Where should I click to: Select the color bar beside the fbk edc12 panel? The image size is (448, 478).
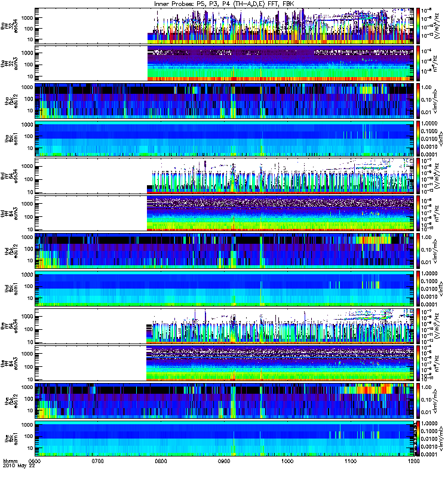418,401
